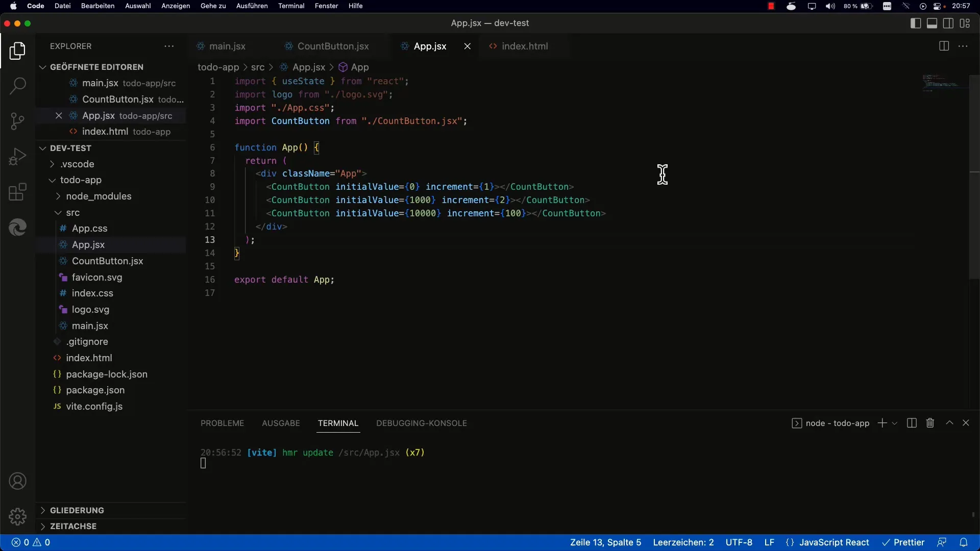Open the terminal launch profile dropdown
This screenshot has width=980, height=551.
pyautogui.click(x=895, y=423)
